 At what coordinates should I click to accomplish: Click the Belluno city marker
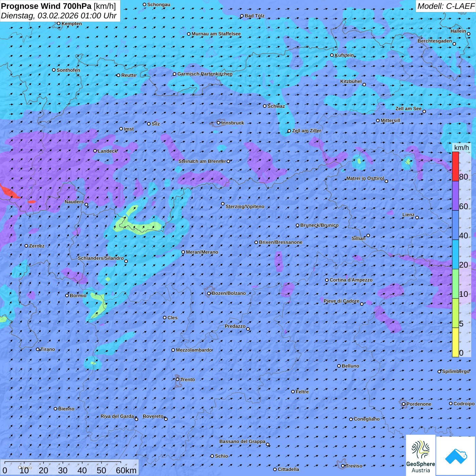click(x=339, y=366)
